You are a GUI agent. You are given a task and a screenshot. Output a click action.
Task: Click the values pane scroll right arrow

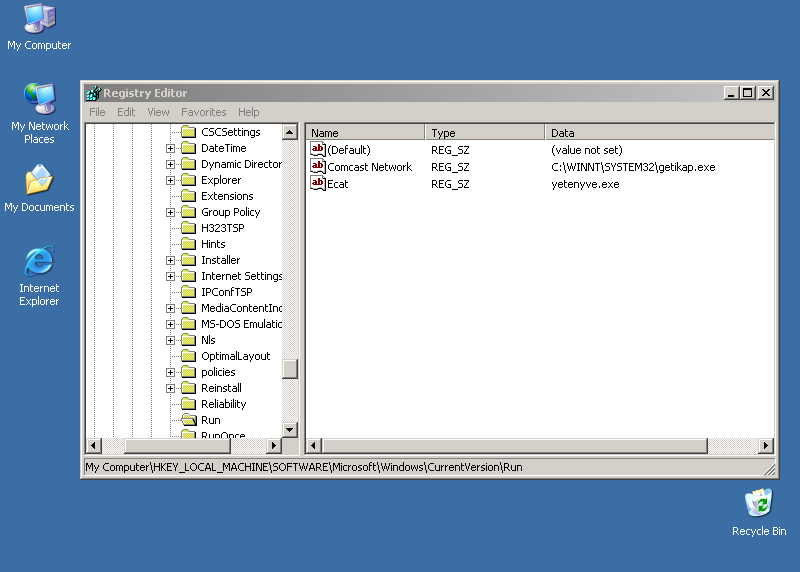click(x=766, y=445)
